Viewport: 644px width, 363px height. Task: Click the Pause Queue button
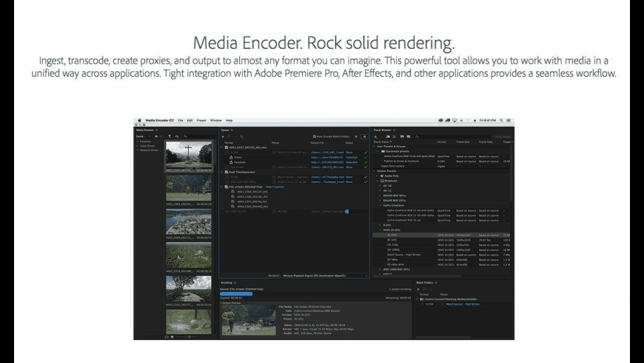click(364, 136)
